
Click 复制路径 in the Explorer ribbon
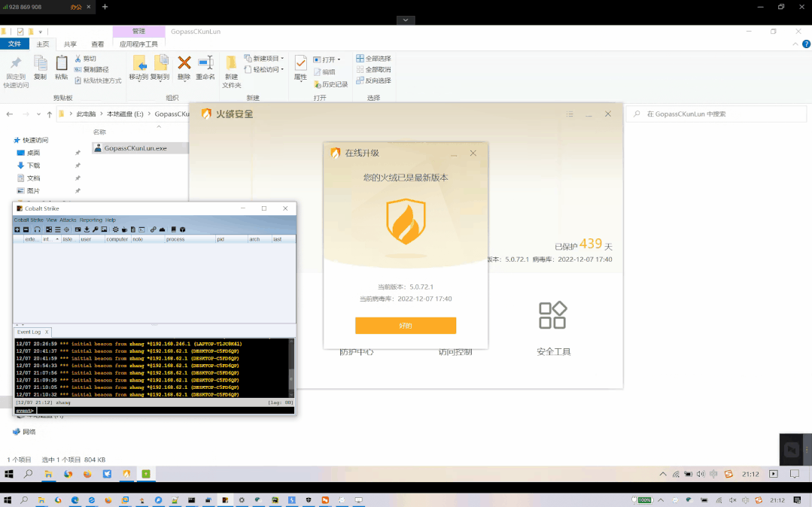[x=92, y=69]
